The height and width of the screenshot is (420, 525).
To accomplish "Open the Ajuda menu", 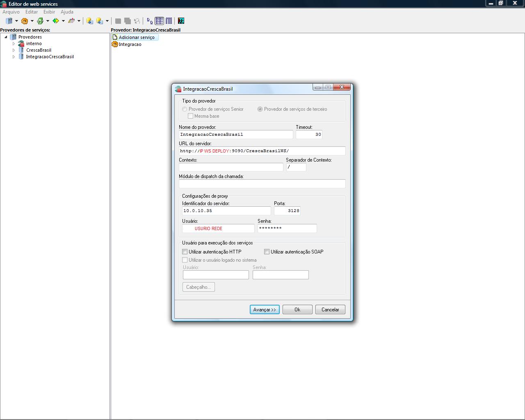I will (67, 12).
